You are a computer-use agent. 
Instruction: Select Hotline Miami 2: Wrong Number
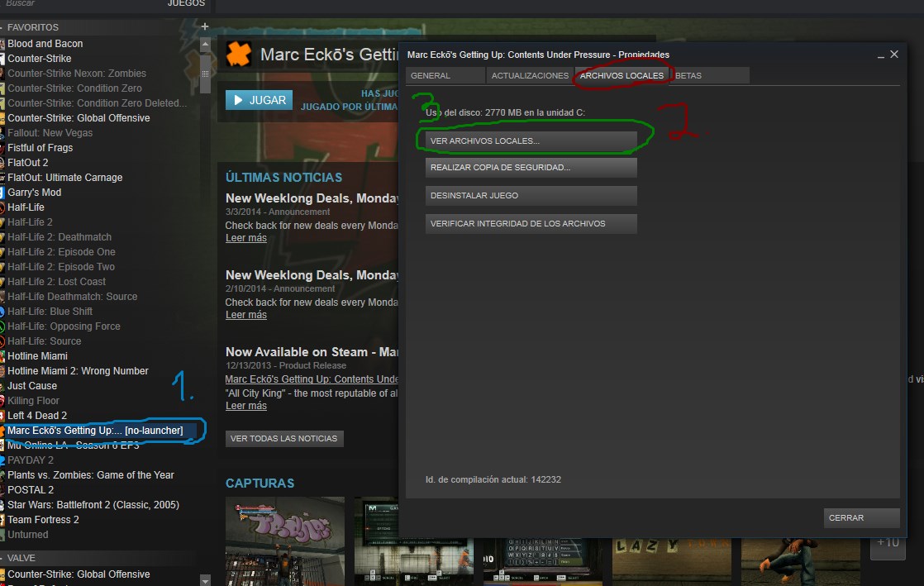(78, 371)
